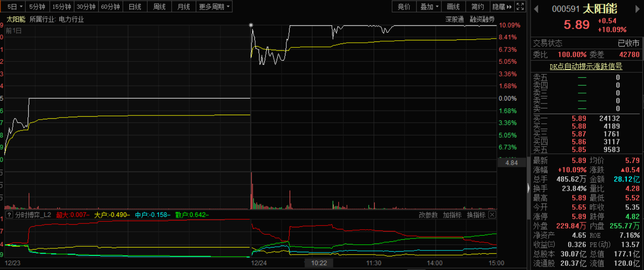The height and width of the screenshot is (270, 644).
Task: Click the 量比 value 4.28
Action: click(632, 189)
